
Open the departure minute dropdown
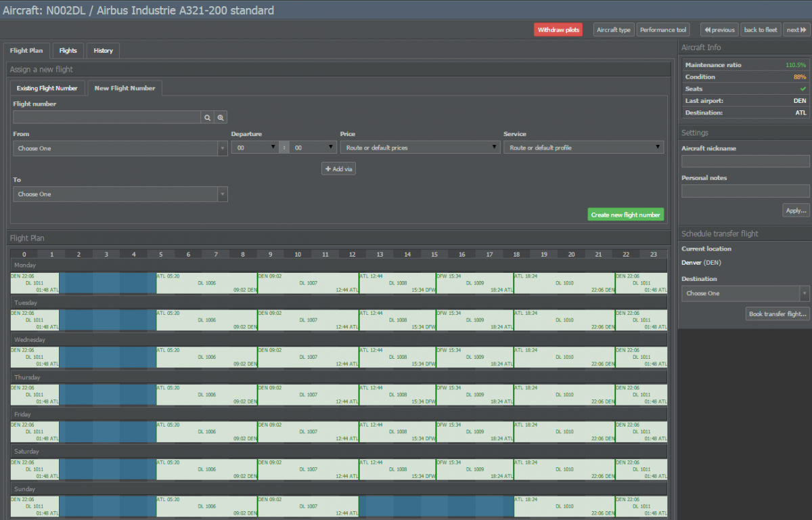313,148
